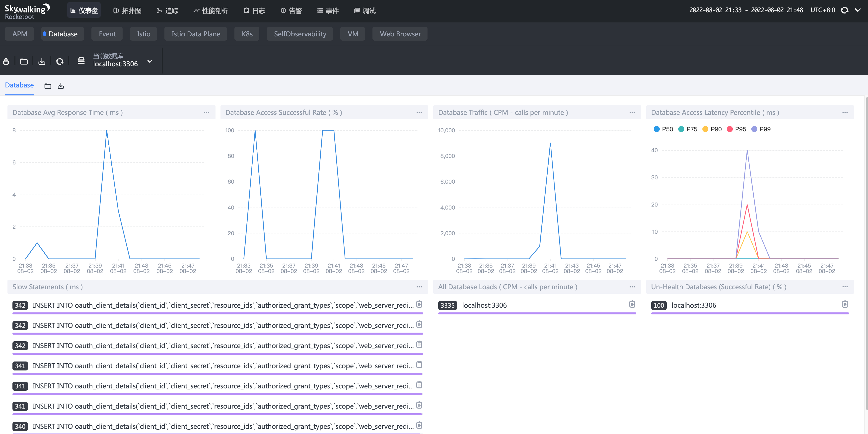Click the 100 badge in Un-Health Databases

(659, 305)
